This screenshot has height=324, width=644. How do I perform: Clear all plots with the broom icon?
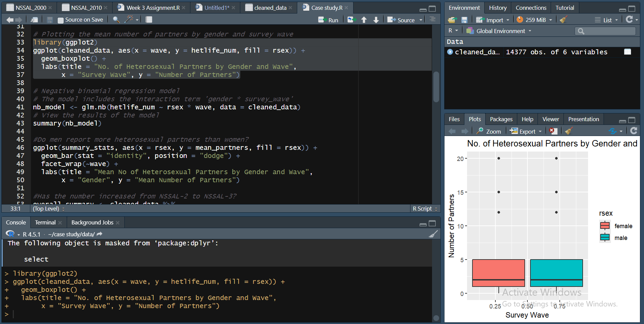coord(569,131)
